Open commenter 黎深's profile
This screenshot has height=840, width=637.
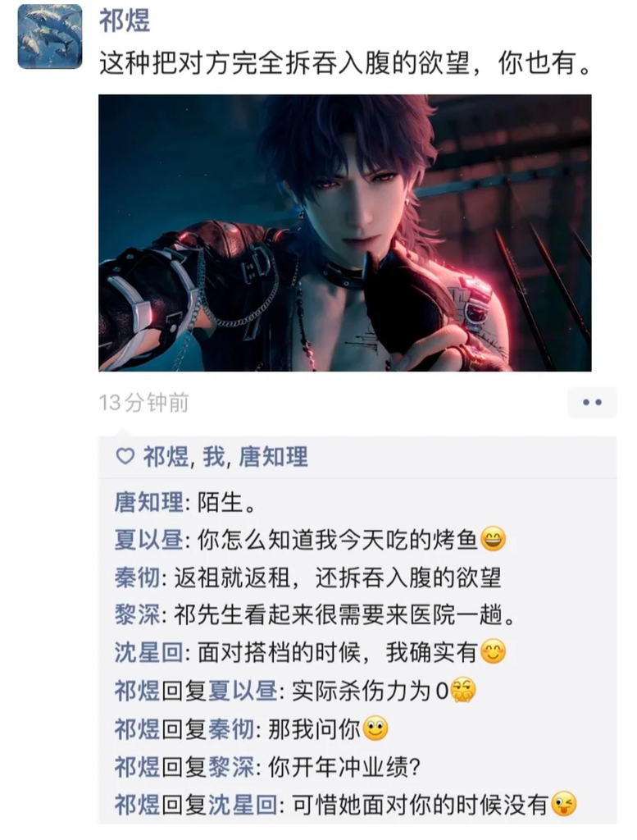tap(137, 615)
